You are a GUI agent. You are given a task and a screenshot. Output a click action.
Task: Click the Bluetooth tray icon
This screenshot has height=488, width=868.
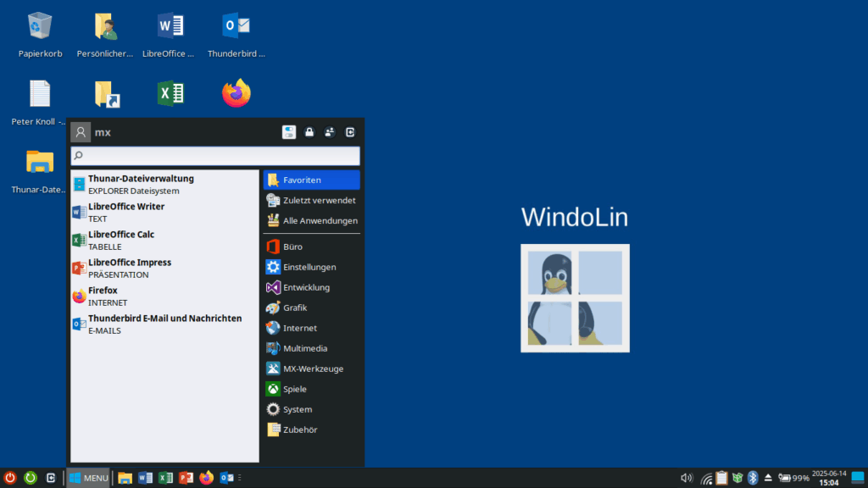tap(753, 478)
